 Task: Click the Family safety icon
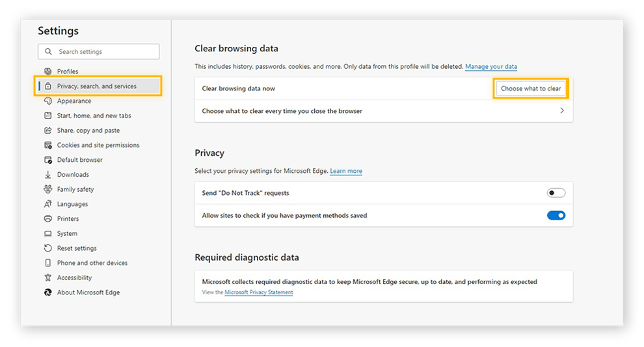(x=47, y=189)
